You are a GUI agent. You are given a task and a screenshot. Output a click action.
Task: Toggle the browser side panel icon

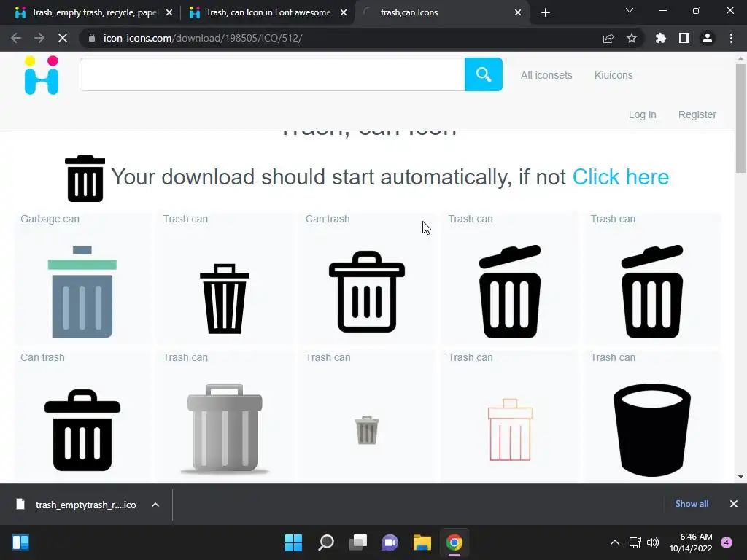(x=684, y=38)
